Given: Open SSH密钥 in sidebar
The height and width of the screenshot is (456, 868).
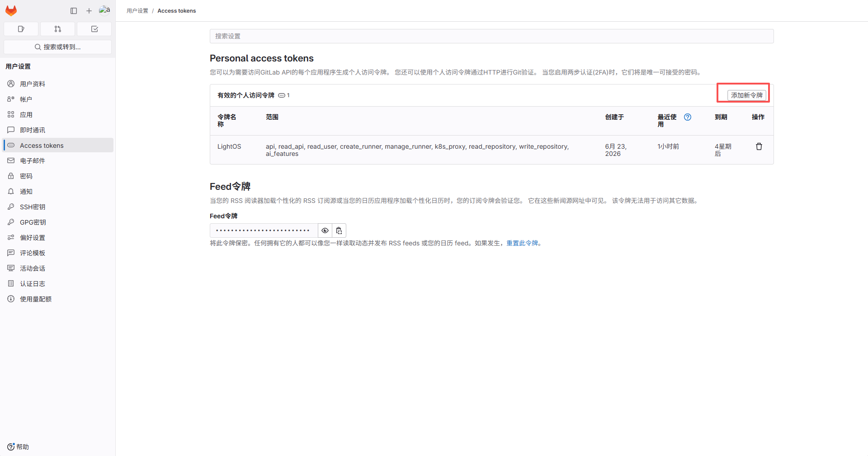Looking at the screenshot, I should [58, 207].
